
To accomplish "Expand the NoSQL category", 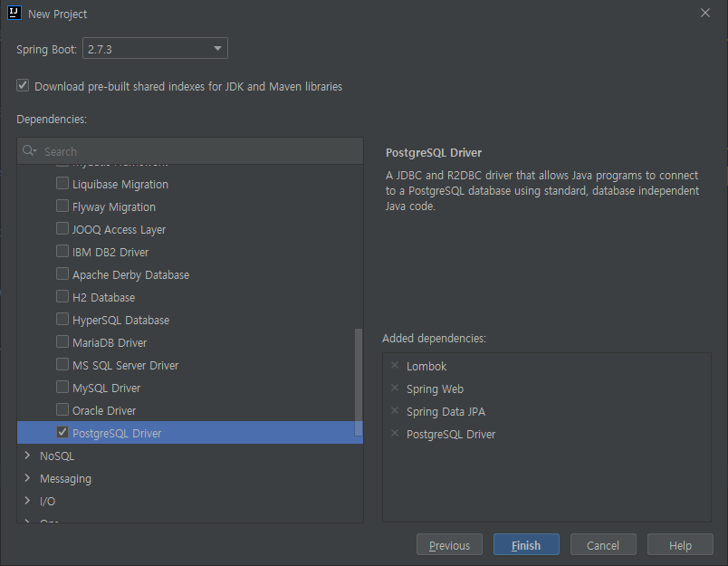I will point(27,456).
